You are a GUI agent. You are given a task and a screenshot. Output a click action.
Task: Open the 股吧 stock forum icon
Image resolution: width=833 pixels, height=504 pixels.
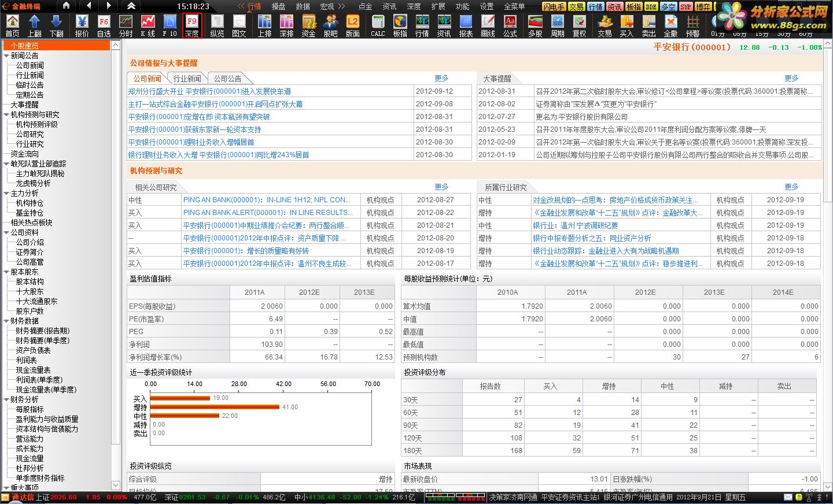point(331,25)
